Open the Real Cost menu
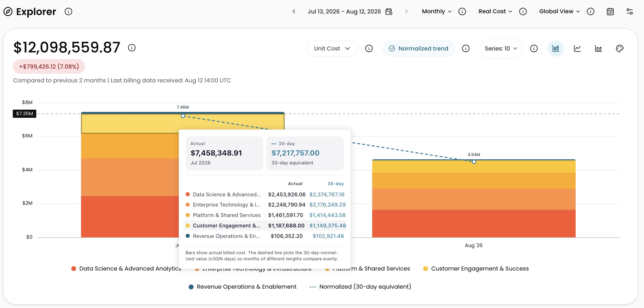 click(x=495, y=11)
